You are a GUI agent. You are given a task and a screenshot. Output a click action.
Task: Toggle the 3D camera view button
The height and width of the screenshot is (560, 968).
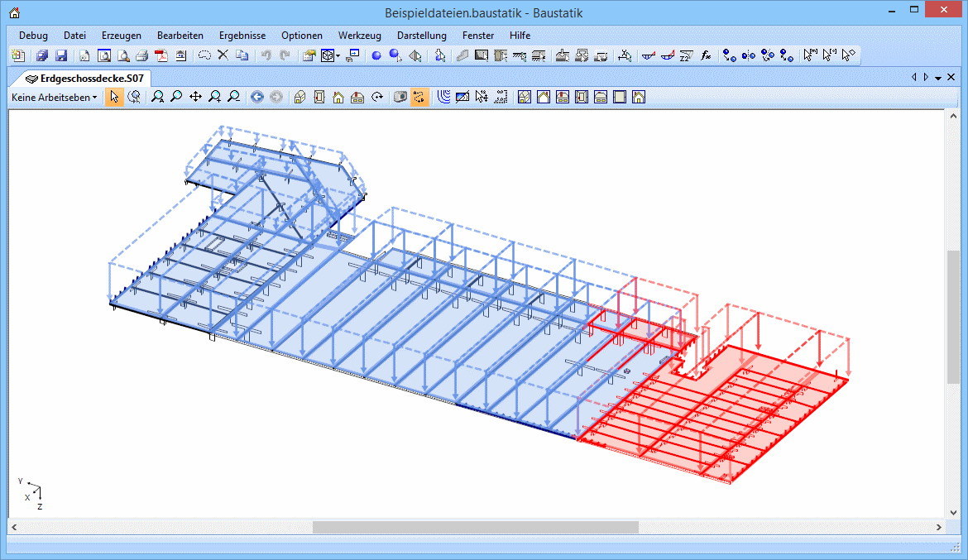pyautogui.click(x=400, y=98)
